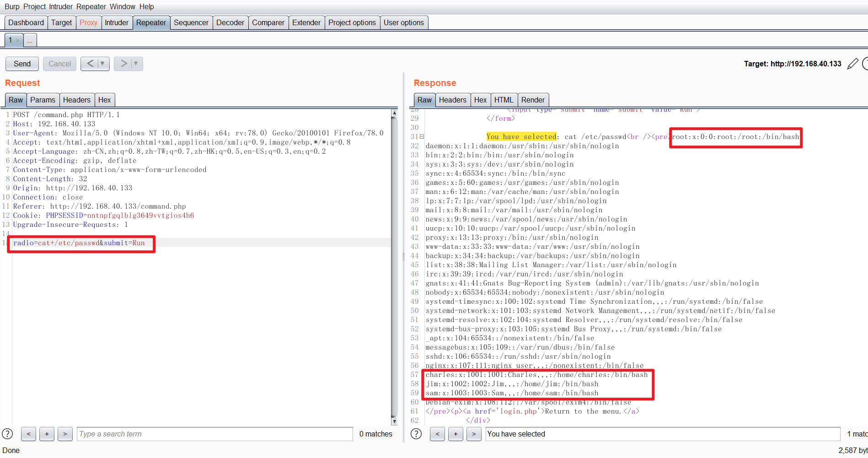Click next match button in request search bar

(65, 434)
